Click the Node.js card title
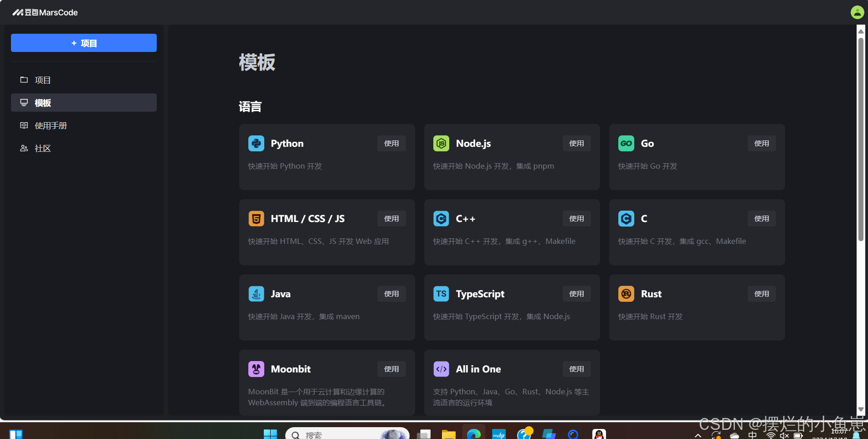Screen dimensions: 868x439 point(473,144)
